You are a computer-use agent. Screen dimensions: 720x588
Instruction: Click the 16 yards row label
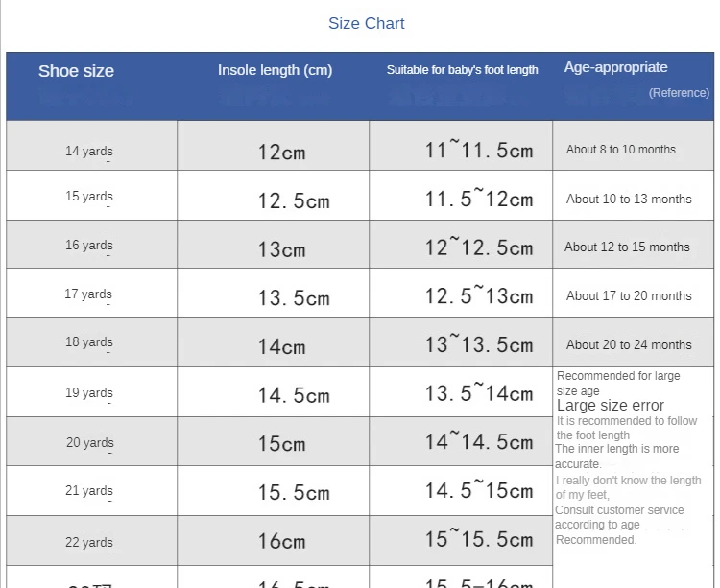click(x=89, y=246)
